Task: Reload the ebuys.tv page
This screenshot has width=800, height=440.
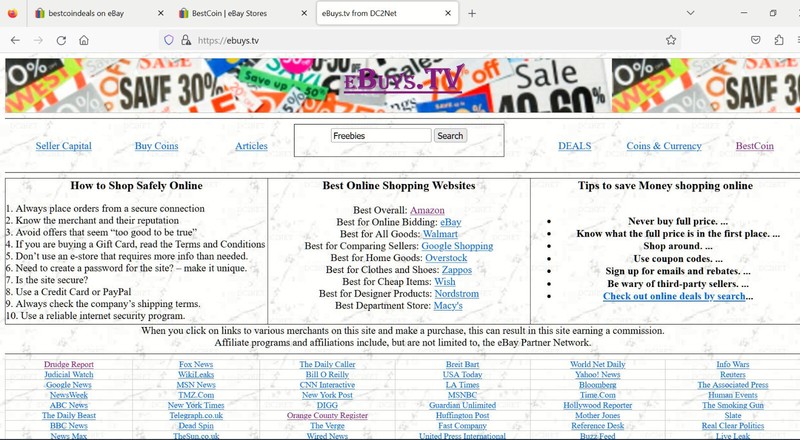Action: point(61,40)
